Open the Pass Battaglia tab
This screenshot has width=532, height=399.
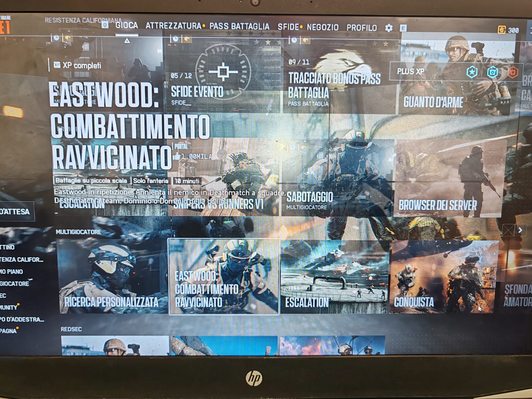(239, 27)
